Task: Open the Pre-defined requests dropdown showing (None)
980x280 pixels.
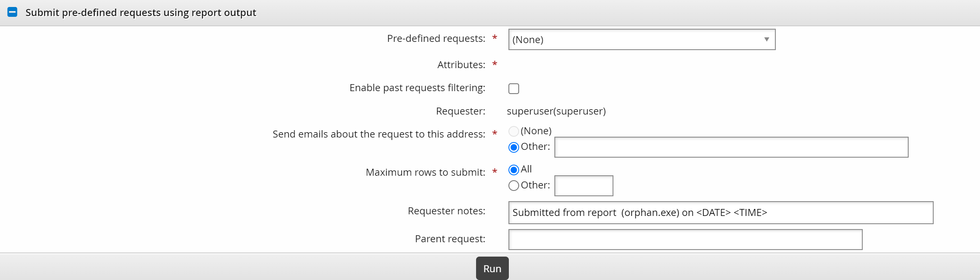Action: (636, 39)
